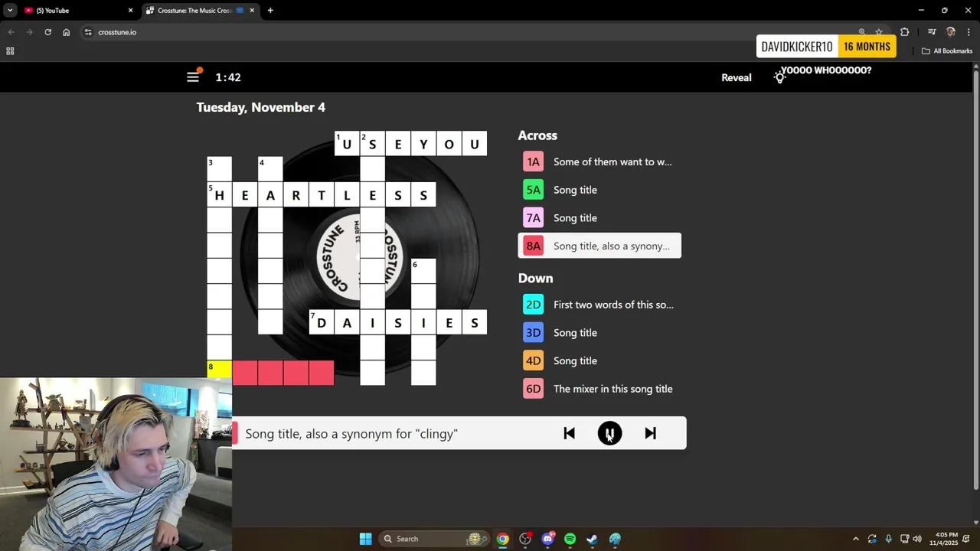
Task: Select the 7A Song title clue
Action: tap(599, 218)
